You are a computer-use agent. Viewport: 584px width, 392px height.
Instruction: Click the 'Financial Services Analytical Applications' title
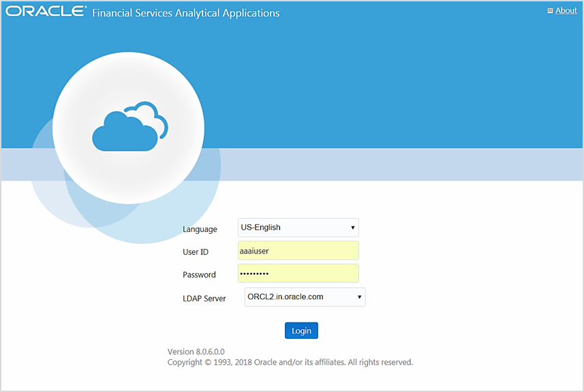click(x=186, y=13)
